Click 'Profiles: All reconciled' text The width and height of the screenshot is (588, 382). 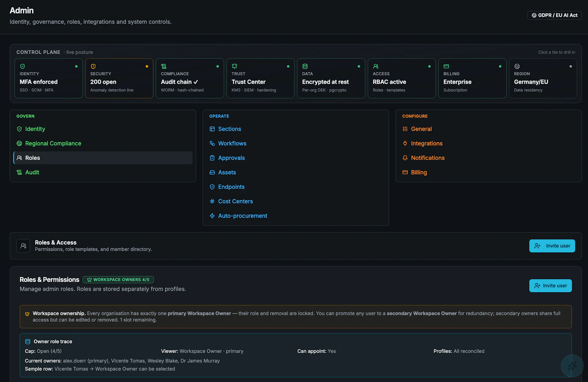click(x=459, y=351)
